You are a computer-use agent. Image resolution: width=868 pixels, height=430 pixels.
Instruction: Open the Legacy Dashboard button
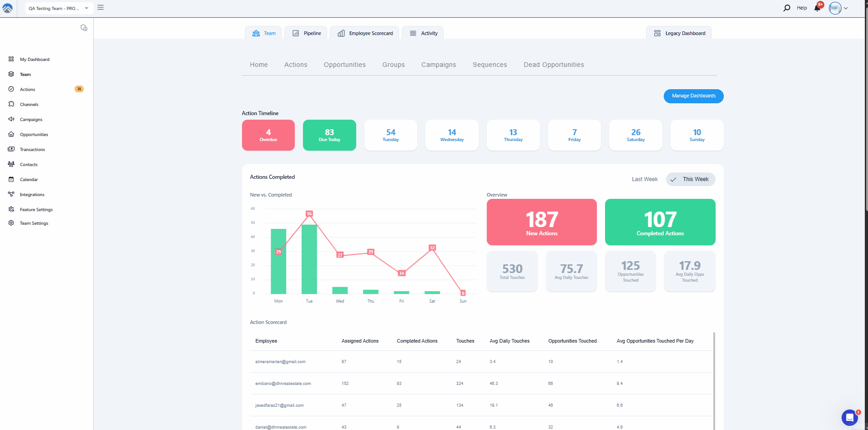point(679,33)
